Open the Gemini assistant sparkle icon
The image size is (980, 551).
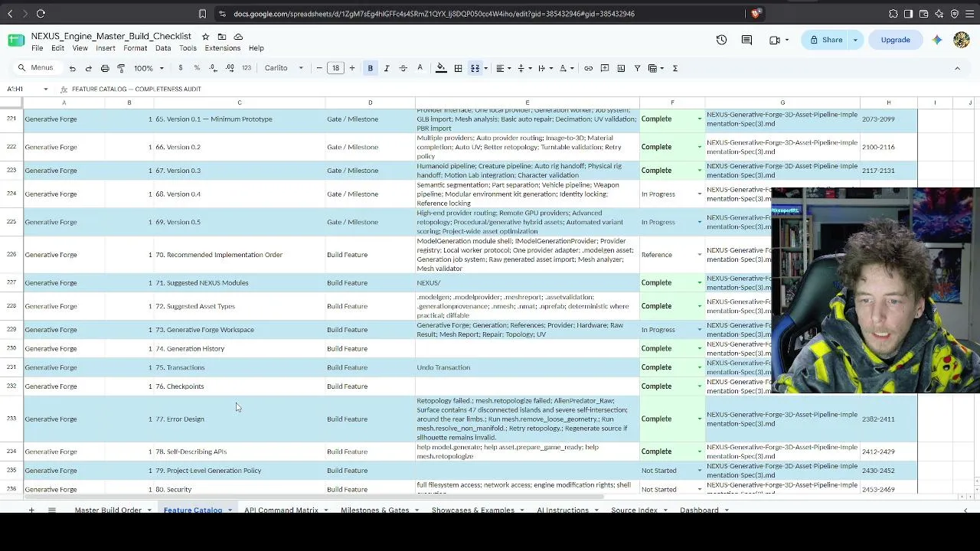tap(937, 40)
